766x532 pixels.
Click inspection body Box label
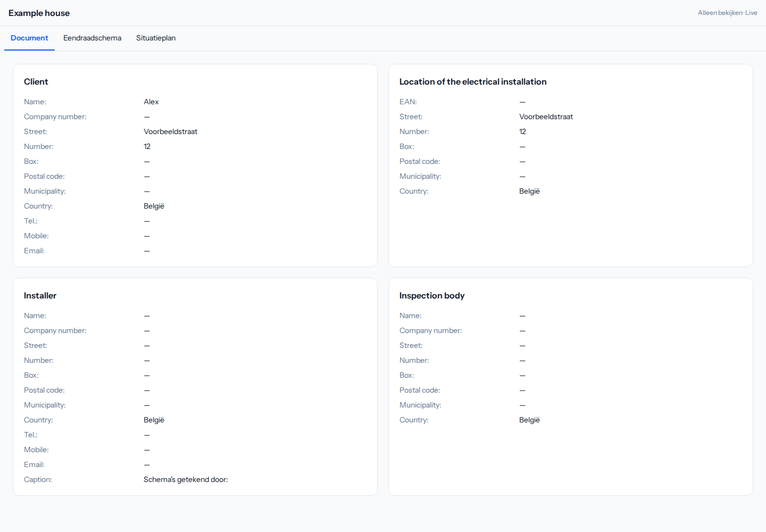click(407, 375)
